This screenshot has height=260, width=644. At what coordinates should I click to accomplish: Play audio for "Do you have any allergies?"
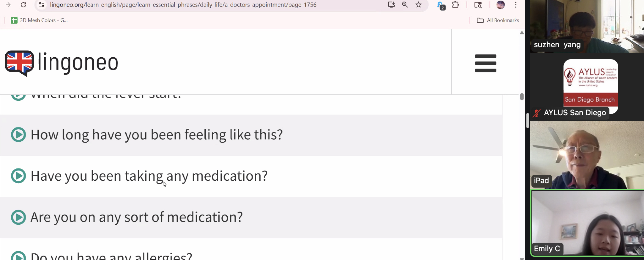click(18, 256)
